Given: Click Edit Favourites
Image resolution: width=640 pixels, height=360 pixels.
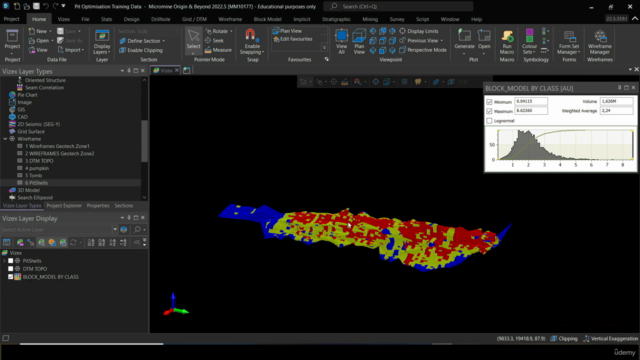Looking at the screenshot, I should pyautogui.click(x=293, y=39).
